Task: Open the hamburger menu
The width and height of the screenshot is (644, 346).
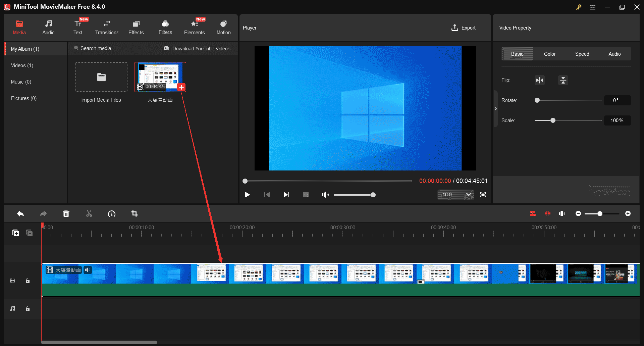Action: coord(593,7)
